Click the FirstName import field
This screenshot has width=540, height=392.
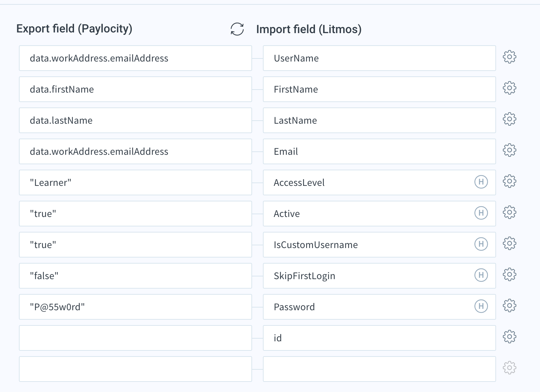click(379, 89)
